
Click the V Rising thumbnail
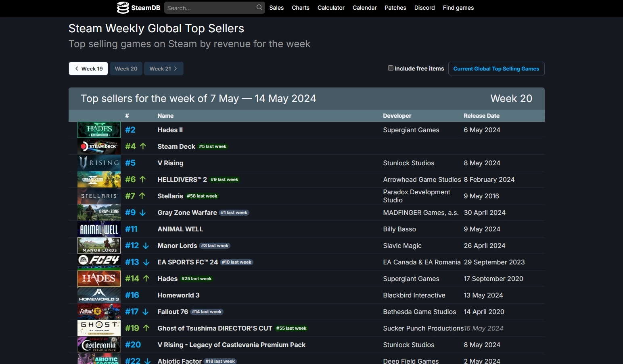(99, 163)
